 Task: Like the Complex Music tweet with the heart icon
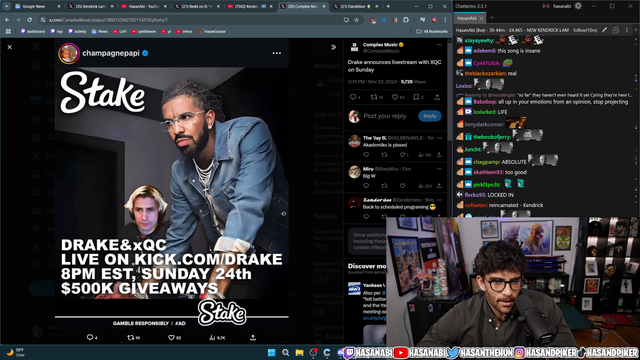click(x=395, y=97)
